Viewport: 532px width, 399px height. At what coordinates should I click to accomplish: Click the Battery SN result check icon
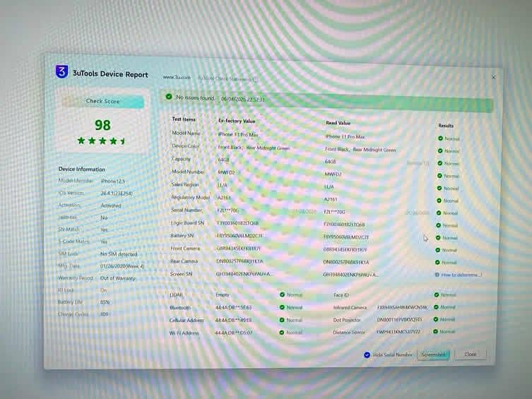438,238
